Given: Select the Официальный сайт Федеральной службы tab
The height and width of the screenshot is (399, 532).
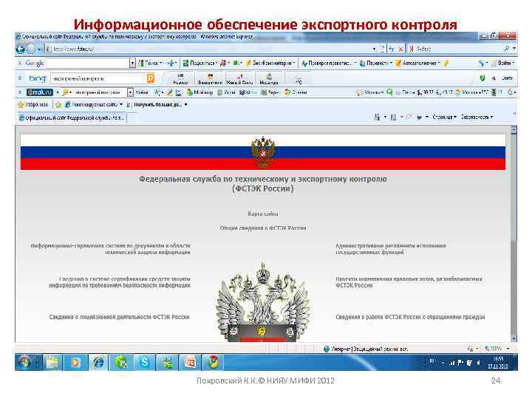Looking at the screenshot, I should (x=72, y=117).
